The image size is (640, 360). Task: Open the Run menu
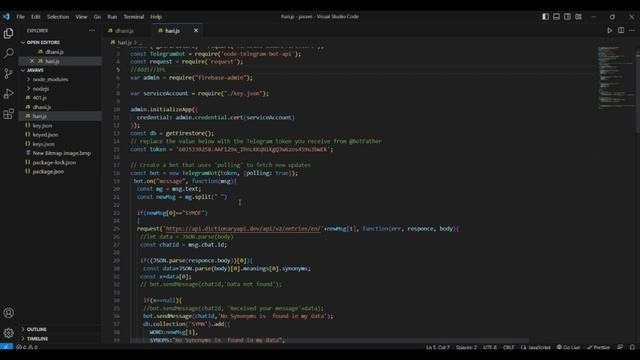(x=112, y=17)
